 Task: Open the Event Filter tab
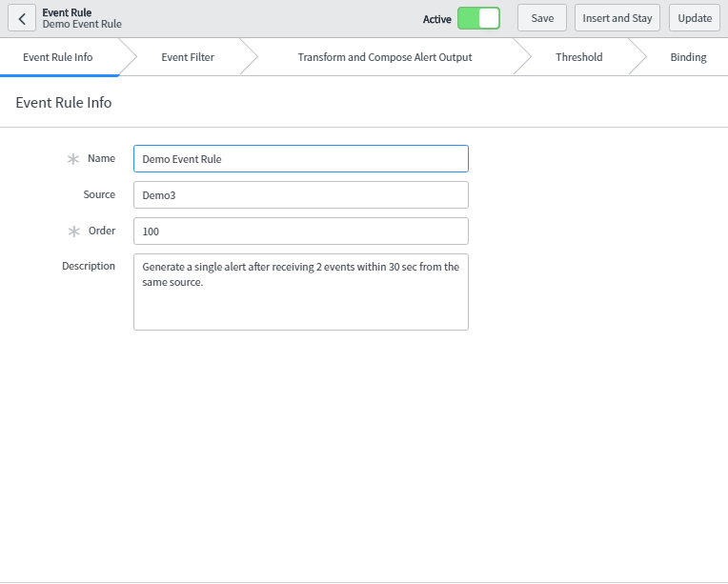click(x=188, y=57)
